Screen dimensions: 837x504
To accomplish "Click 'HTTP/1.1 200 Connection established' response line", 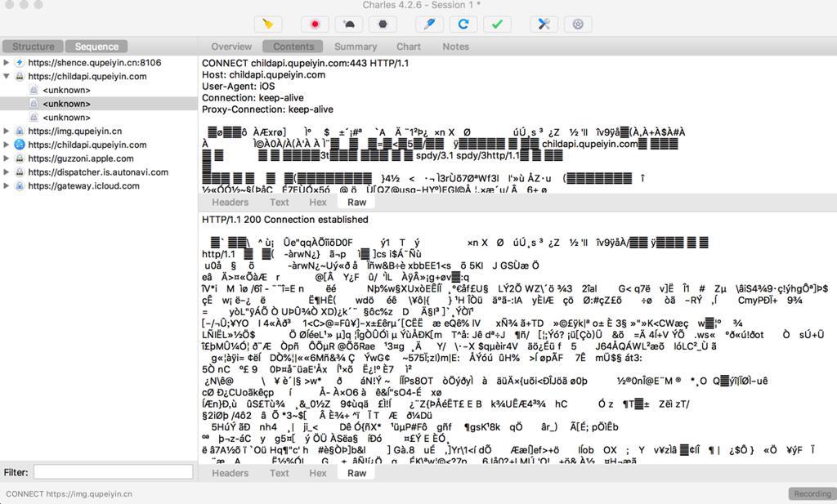I will 285,219.
